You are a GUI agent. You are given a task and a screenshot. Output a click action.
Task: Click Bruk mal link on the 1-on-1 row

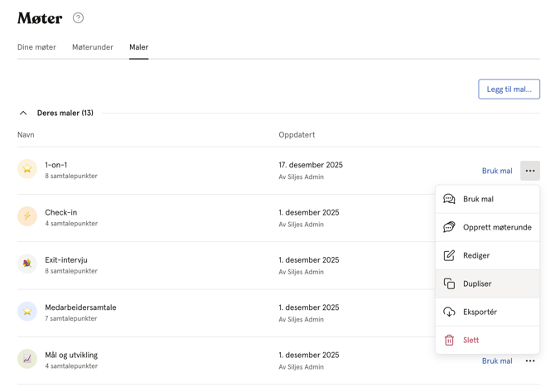click(497, 171)
